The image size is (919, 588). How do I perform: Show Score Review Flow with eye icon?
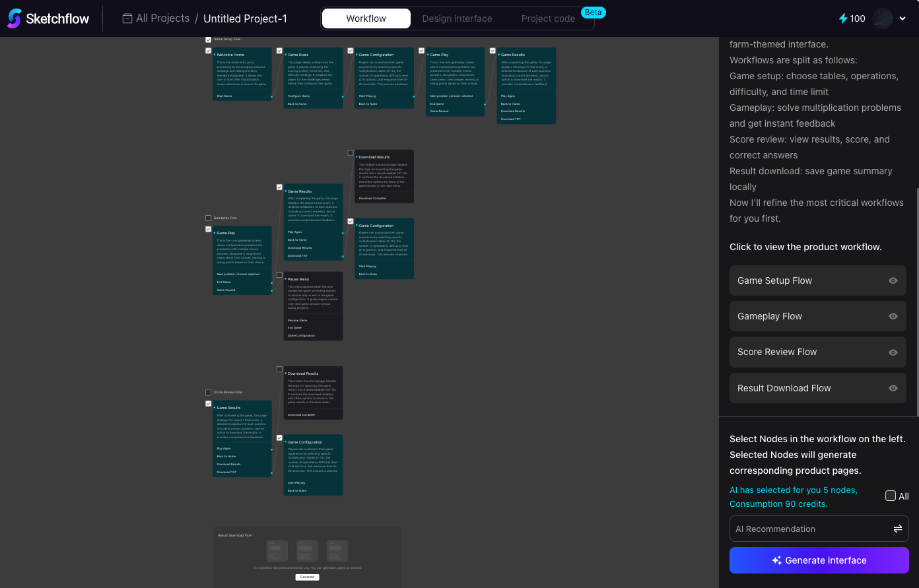(x=893, y=352)
